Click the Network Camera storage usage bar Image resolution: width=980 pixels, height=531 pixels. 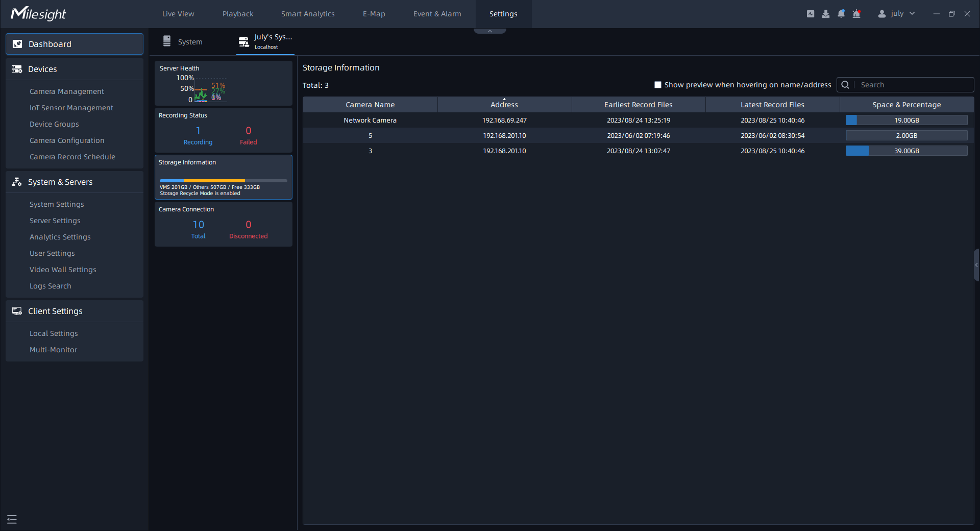[x=906, y=120]
